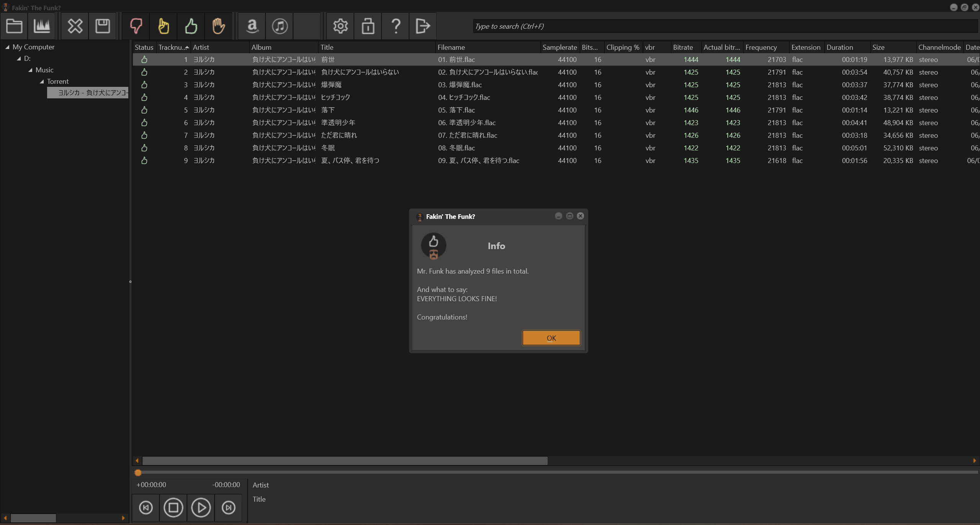Click the thumbs-down fake filter icon
Viewport: 980px width, 525px height.
tap(136, 26)
